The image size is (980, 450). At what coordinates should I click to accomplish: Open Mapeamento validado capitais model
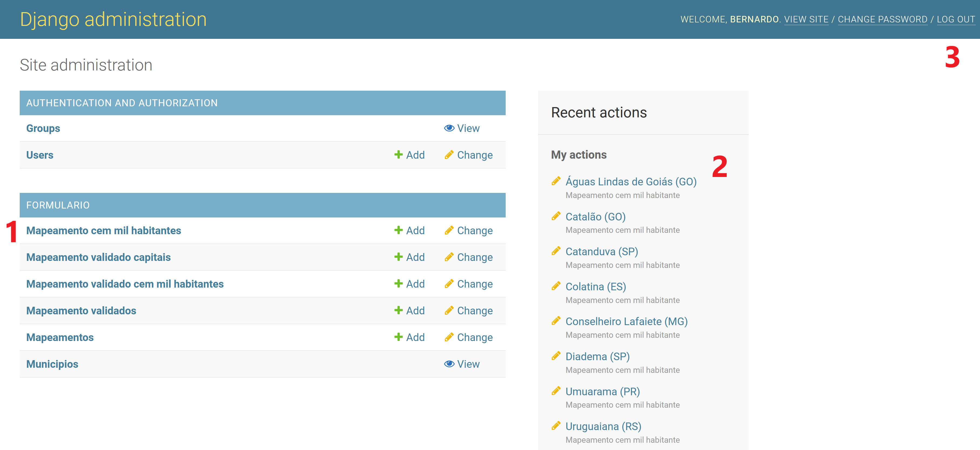point(98,257)
